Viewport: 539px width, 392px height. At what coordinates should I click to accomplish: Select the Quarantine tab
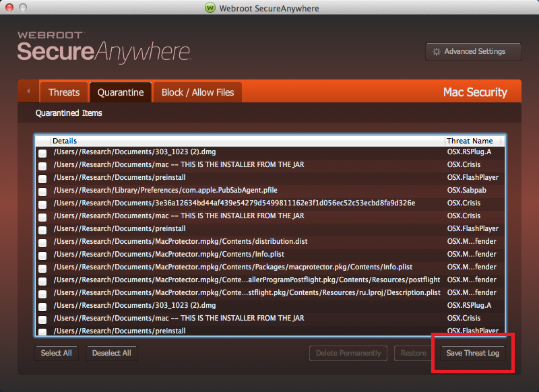[x=121, y=92]
